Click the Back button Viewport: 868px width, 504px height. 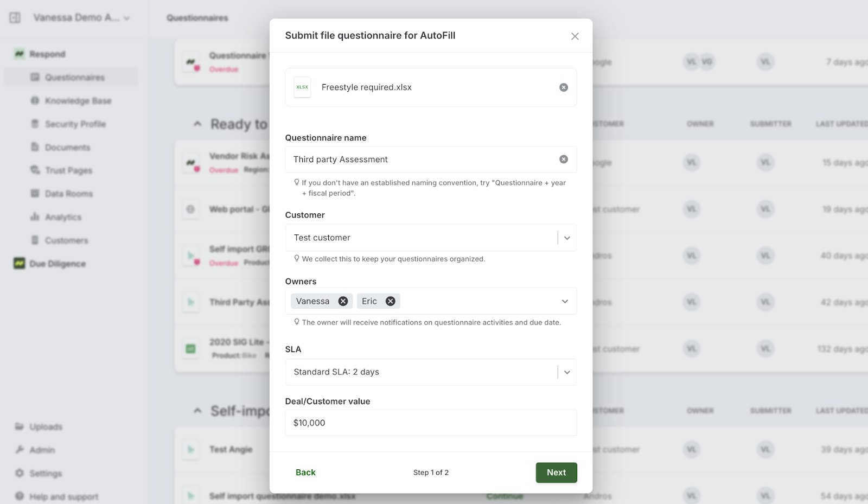(x=305, y=473)
